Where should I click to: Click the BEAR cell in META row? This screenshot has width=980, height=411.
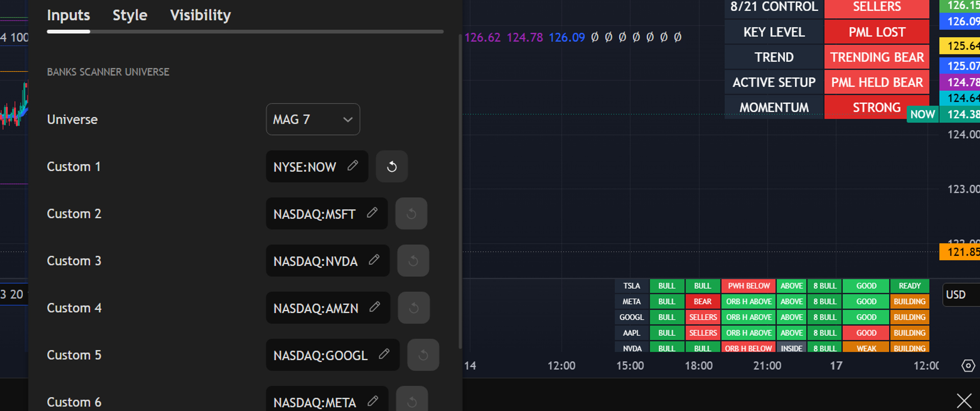(702, 301)
